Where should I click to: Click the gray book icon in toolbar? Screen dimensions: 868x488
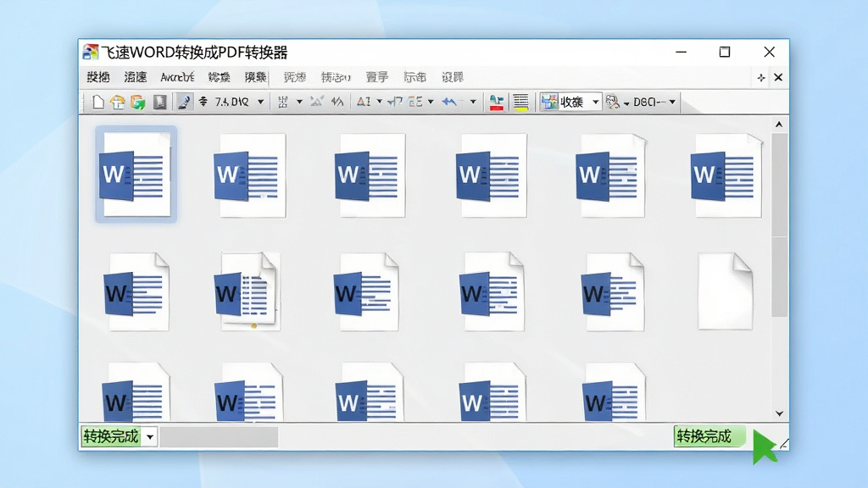point(160,102)
